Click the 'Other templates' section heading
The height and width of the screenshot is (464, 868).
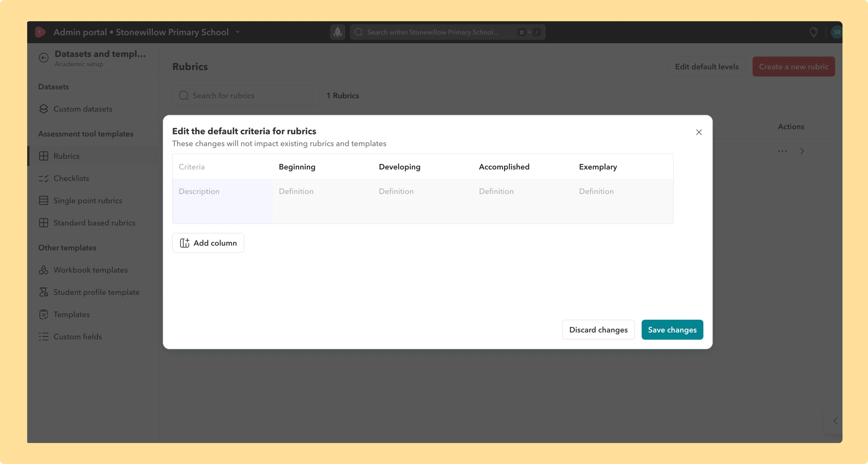[x=67, y=248]
